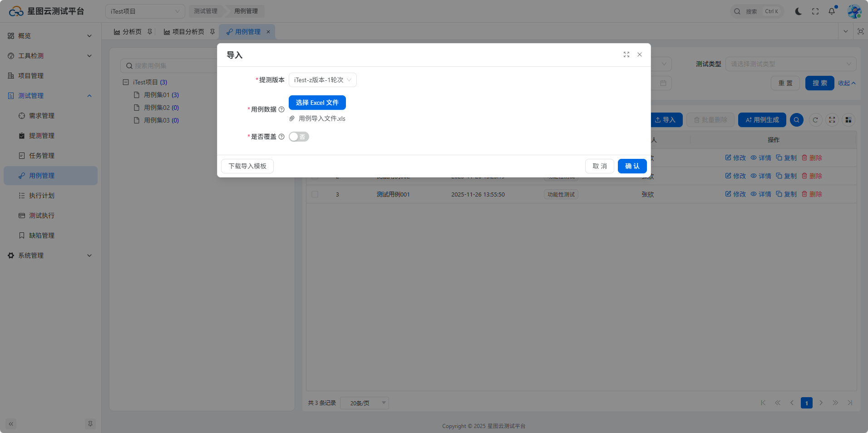Toggle the 是否覆盖 switch

pos(299,137)
